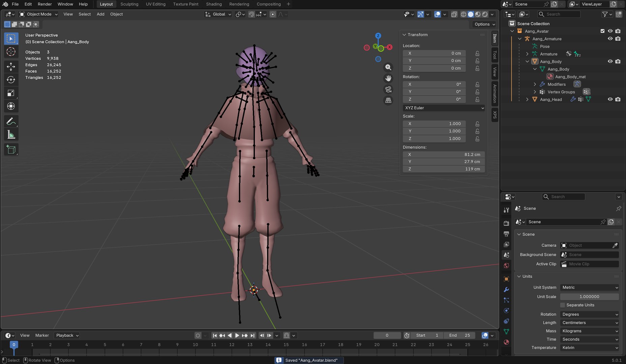
Task: Click the timeline Marker menu
Action: coord(42,335)
